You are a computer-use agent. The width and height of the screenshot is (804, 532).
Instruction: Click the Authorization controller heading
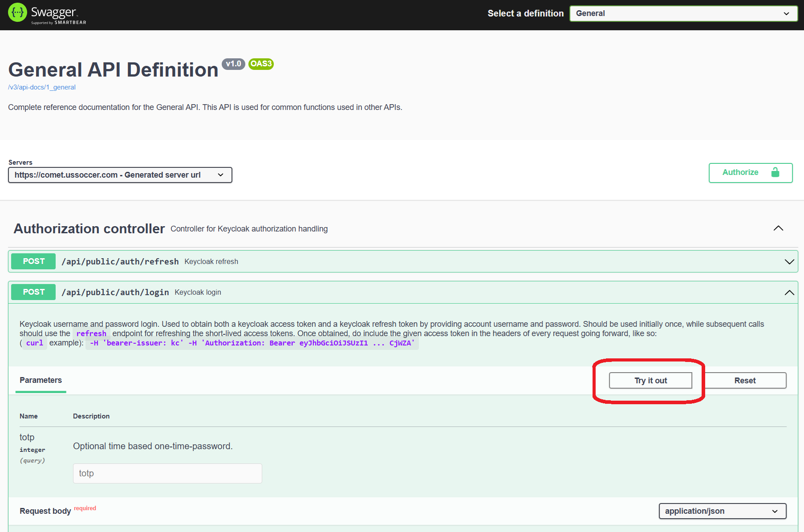[89, 228]
